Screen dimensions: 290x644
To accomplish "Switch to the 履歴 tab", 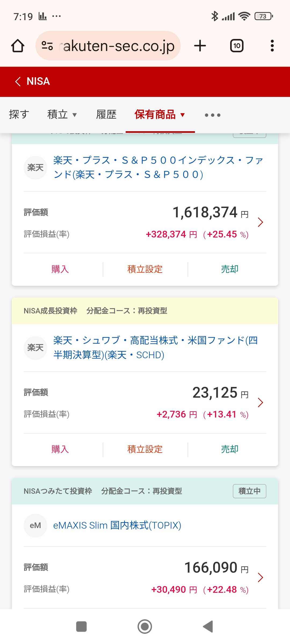I will pos(106,115).
